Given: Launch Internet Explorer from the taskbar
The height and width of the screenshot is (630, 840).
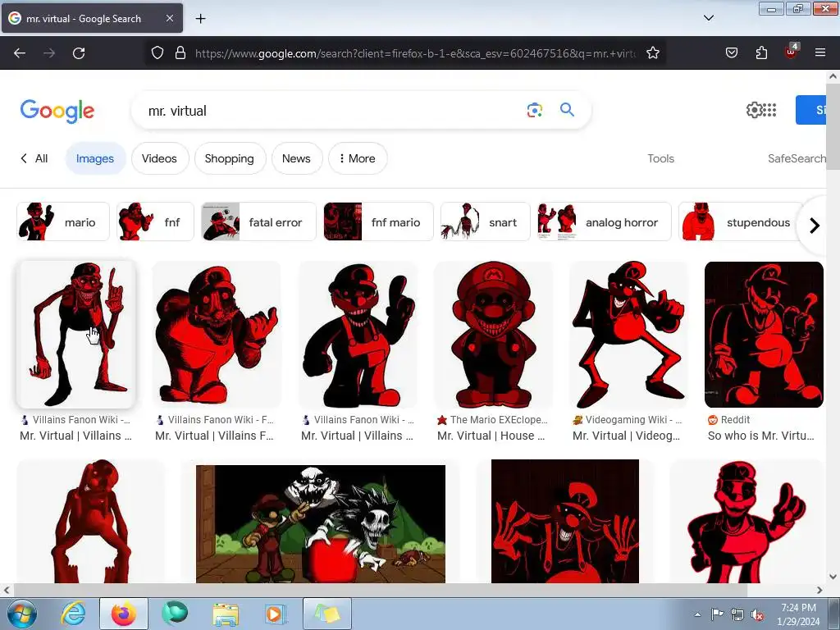Looking at the screenshot, I should (73, 614).
